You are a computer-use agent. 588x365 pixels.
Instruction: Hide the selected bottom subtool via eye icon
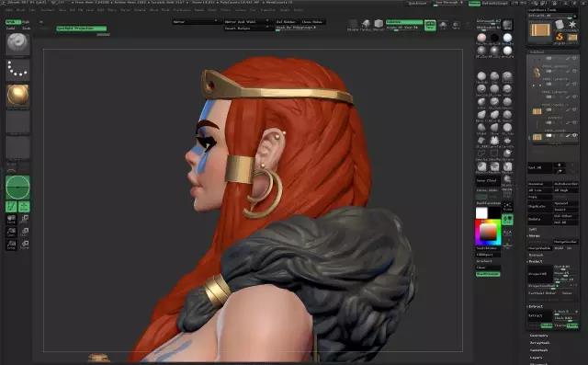coord(575,135)
